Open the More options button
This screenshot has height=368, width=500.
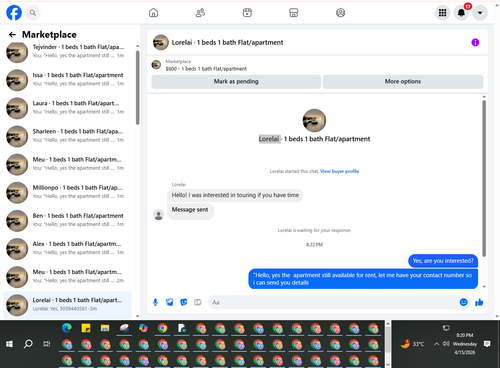[403, 81]
